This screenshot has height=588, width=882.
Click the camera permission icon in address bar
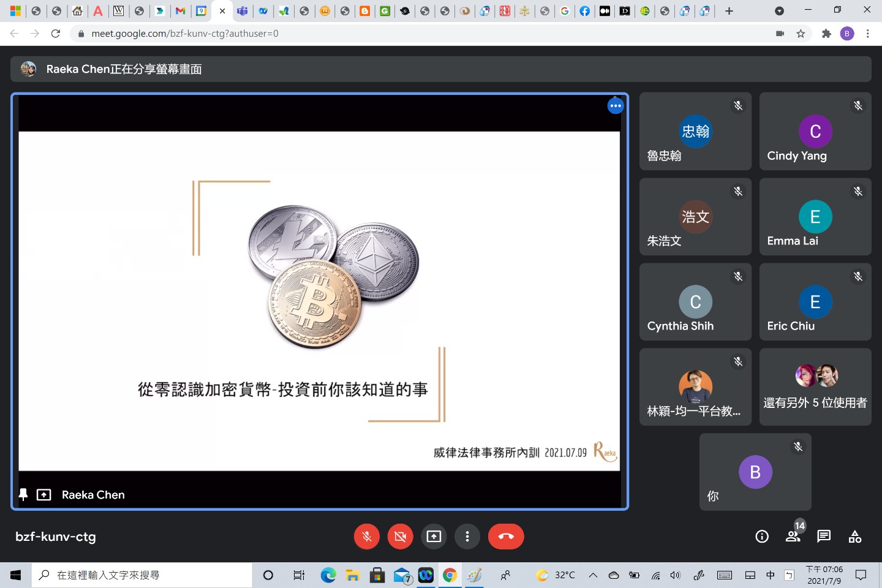tap(780, 34)
